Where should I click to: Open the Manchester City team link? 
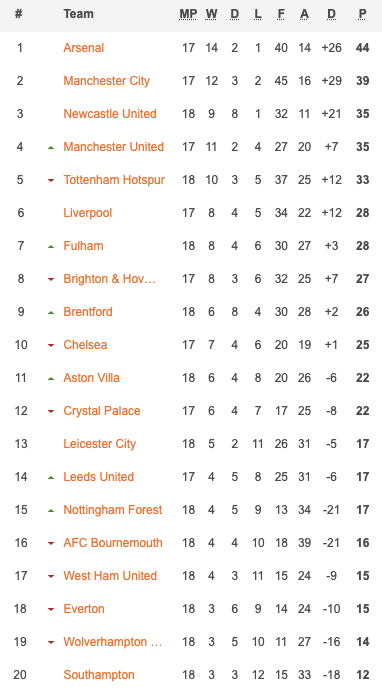107,81
